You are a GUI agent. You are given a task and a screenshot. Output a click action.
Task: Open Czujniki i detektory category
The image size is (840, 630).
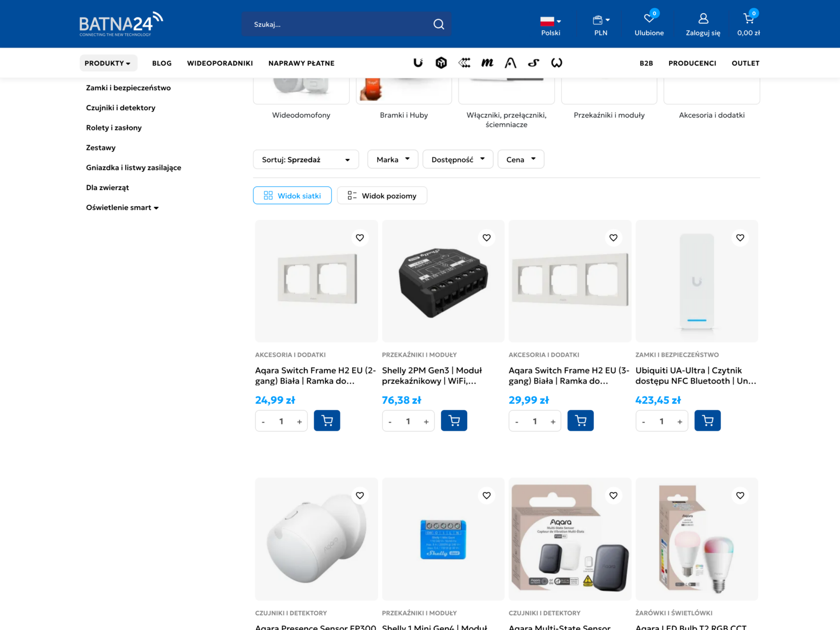click(x=121, y=107)
